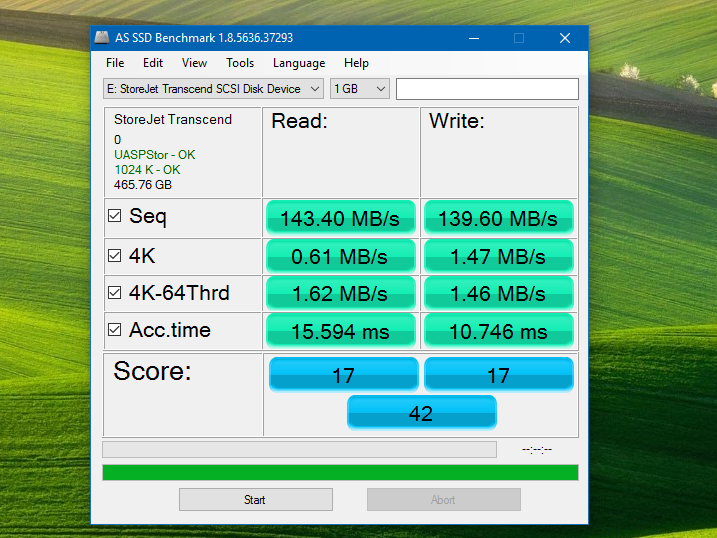
Task: Click the Abort button
Action: [444, 500]
